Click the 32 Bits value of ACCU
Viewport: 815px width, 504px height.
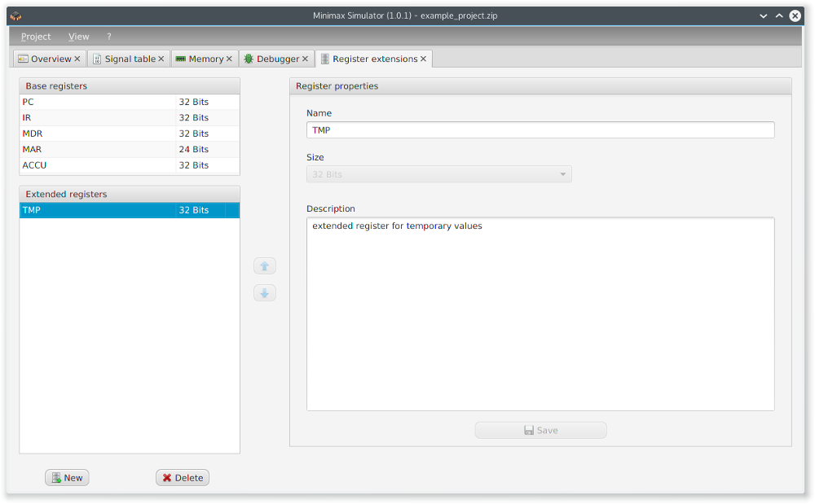coord(194,165)
